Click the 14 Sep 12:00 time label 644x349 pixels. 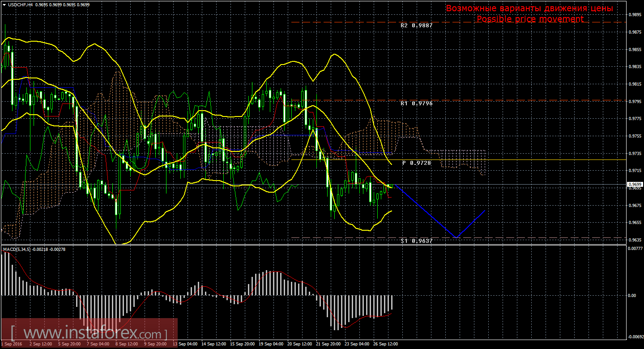pyautogui.click(x=213, y=345)
